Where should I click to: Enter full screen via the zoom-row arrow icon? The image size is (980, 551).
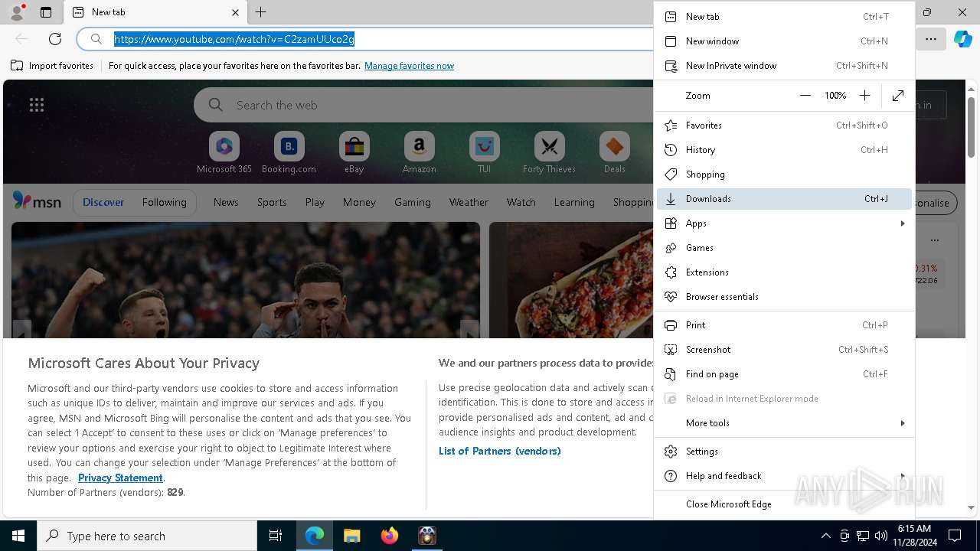pyautogui.click(x=898, y=96)
